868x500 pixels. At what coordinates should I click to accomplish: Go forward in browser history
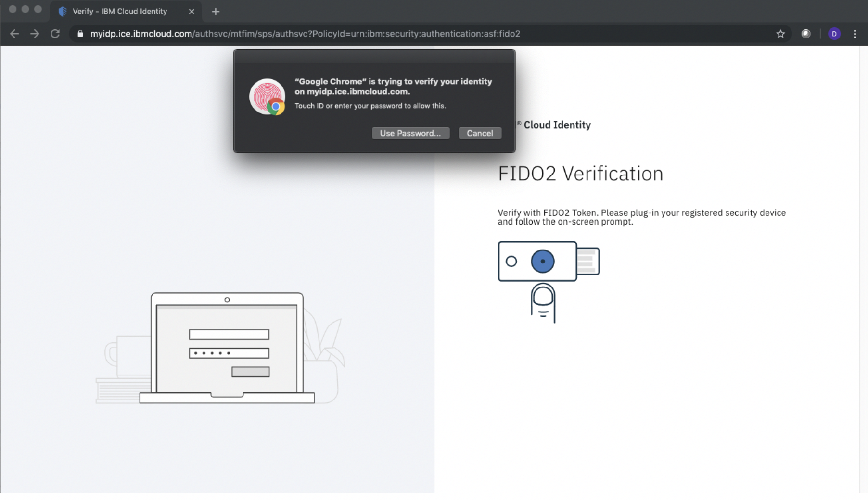[35, 34]
